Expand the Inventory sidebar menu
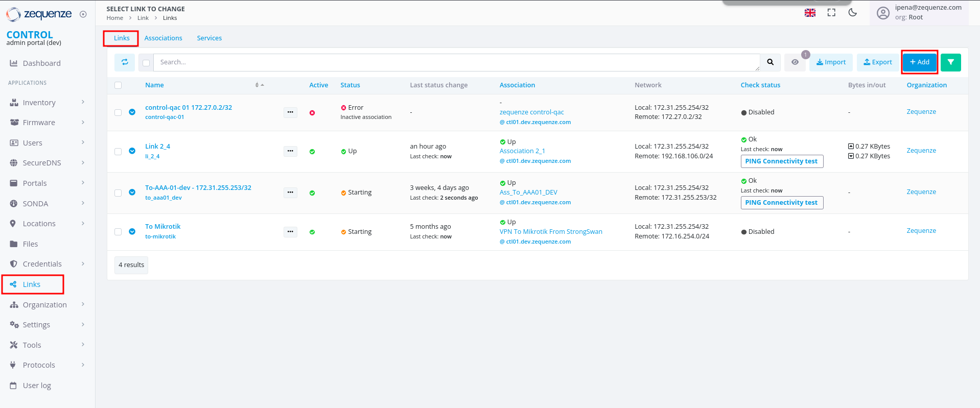This screenshot has height=408, width=980. coord(47,103)
